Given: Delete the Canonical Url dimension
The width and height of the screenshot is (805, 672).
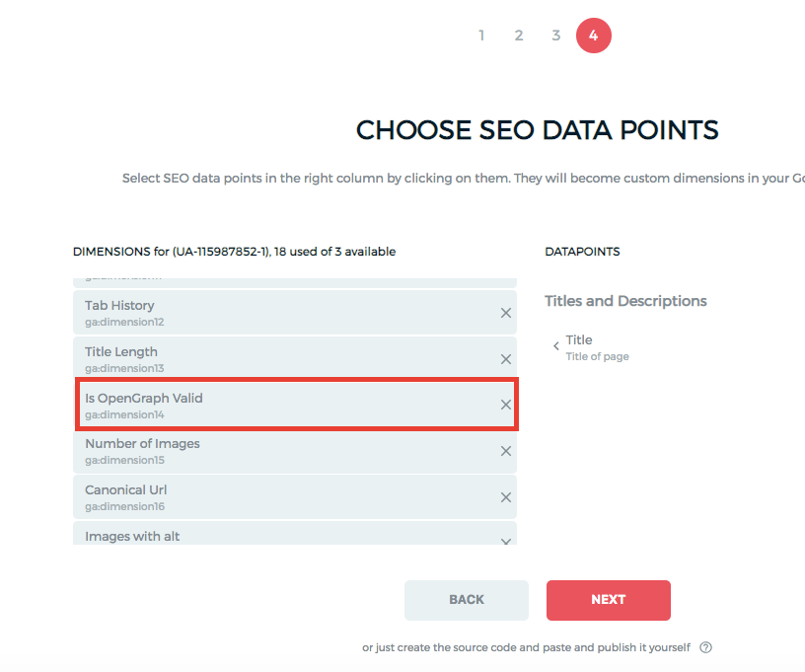Looking at the screenshot, I should pos(505,497).
